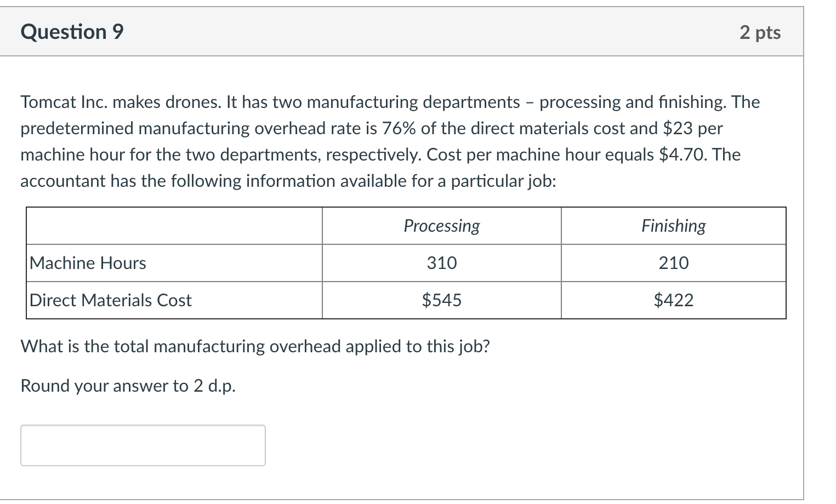836x504 pixels.
Task: Click the Tomcat Inc. paragraph
Action: pyautogui.click(x=389, y=141)
